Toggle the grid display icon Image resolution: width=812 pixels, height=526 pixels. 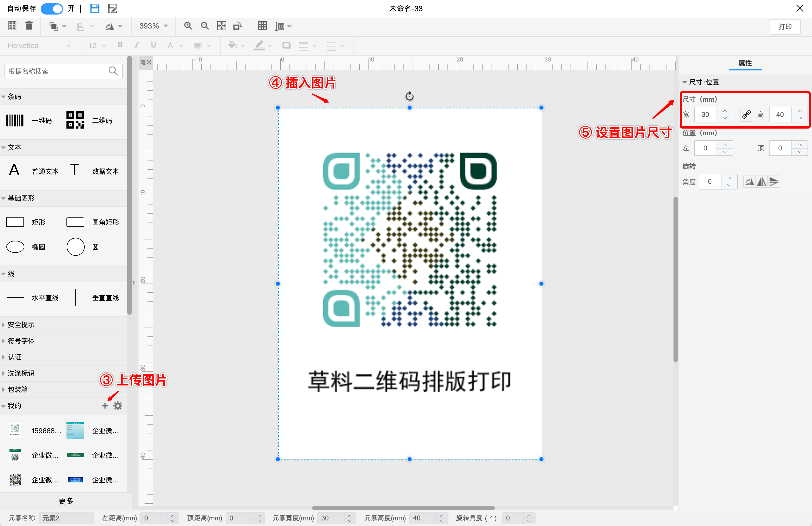[x=262, y=26]
